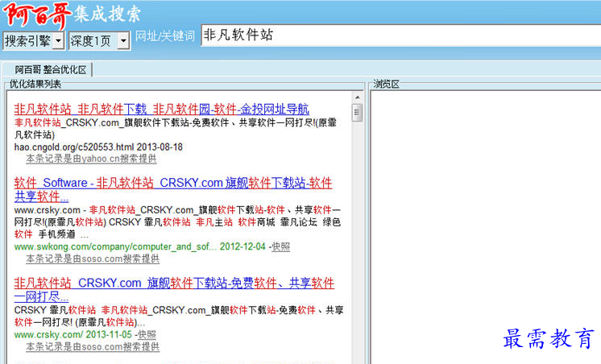Click the soso.com source note under www.crsky.com result
Viewport: 601px width, 364px height.
(x=93, y=347)
